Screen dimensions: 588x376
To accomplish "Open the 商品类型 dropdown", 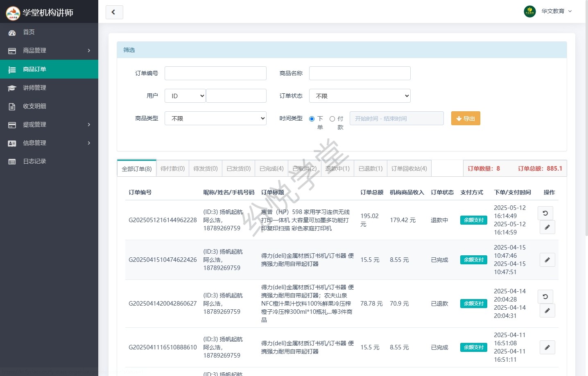I will (215, 118).
